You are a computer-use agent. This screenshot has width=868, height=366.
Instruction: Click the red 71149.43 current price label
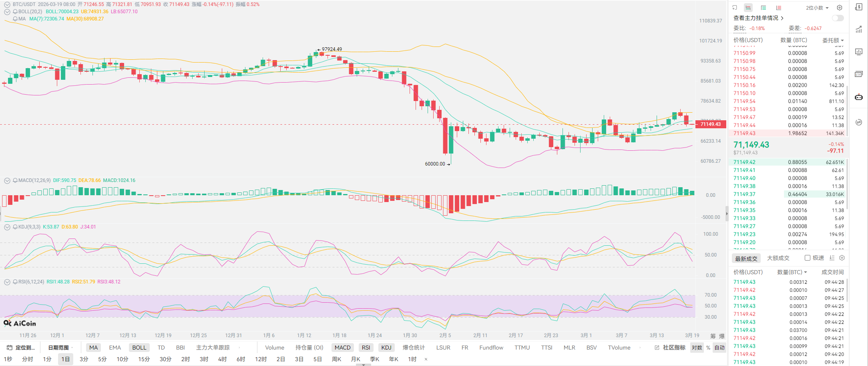tap(710, 124)
